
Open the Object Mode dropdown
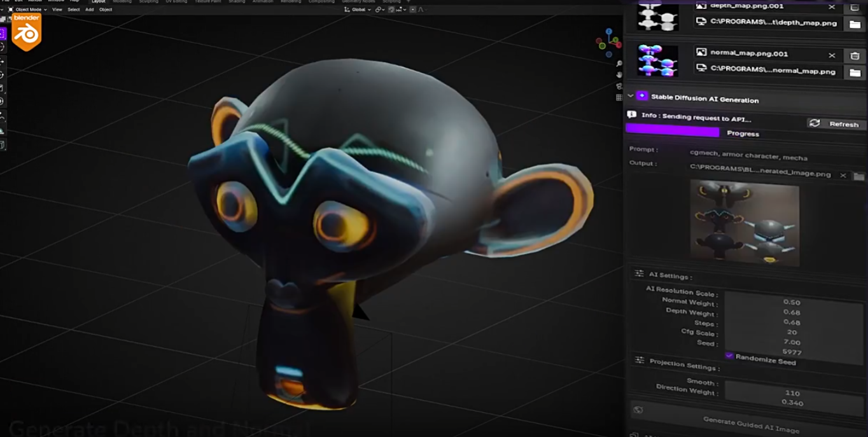[27, 10]
